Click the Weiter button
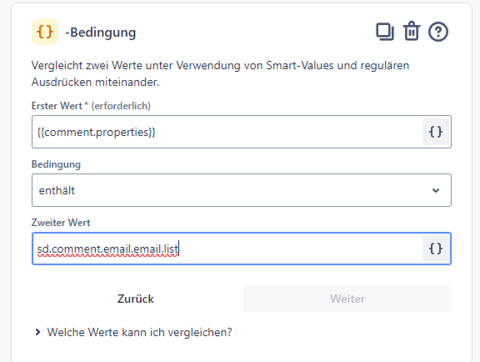Image resolution: width=480 pixels, height=362 pixels. pos(347,299)
